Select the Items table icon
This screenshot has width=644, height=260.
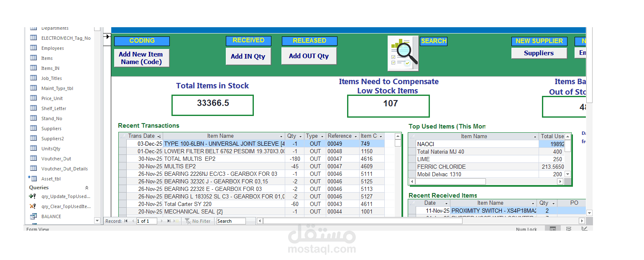point(33,58)
